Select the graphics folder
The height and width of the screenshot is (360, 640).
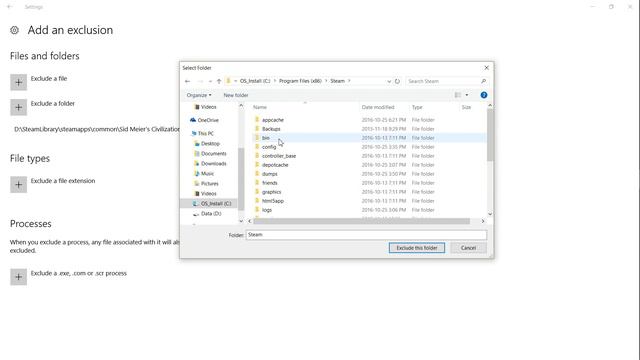[x=271, y=192]
